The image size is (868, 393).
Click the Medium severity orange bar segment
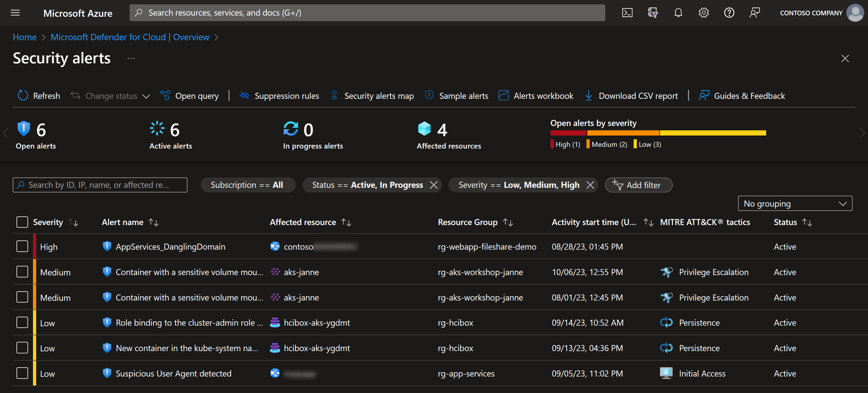[x=623, y=133]
